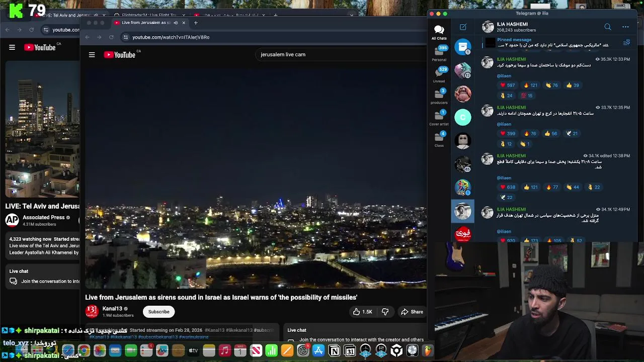Open Class folder in Telegram
The height and width of the screenshot is (362, 644).
point(439,139)
